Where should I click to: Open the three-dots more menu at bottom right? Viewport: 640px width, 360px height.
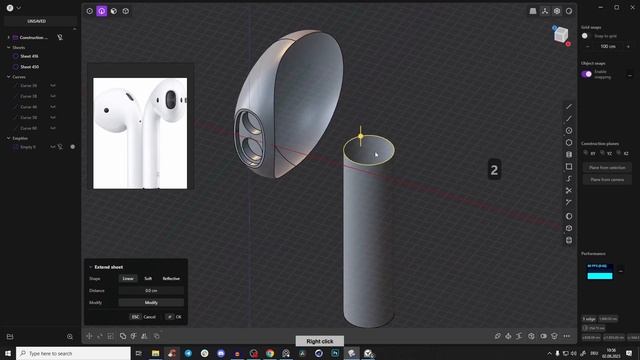pos(567,336)
